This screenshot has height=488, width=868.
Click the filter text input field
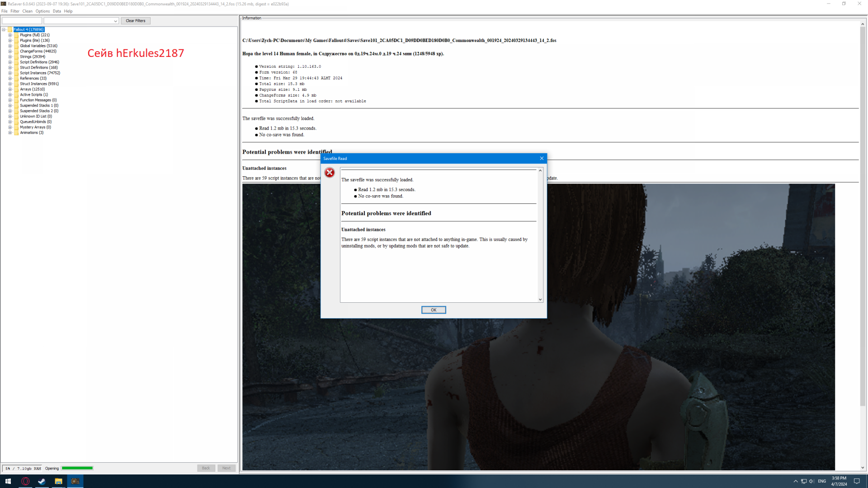click(22, 21)
